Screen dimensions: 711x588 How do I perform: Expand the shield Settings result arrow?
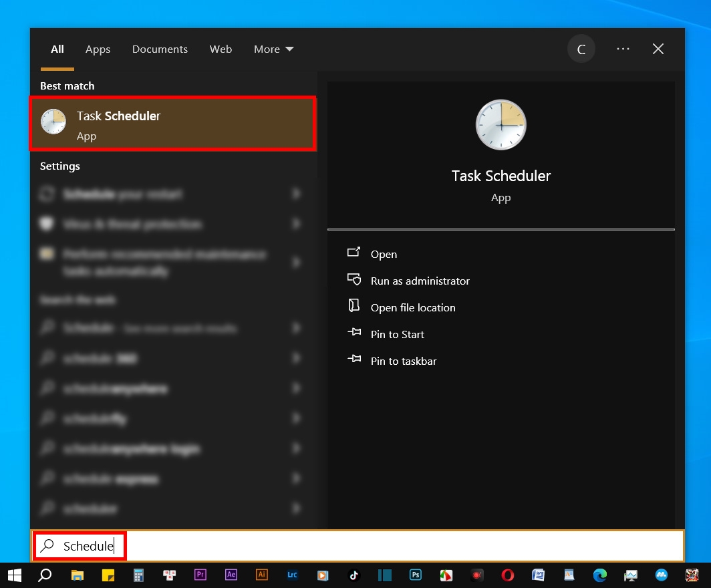tap(296, 223)
